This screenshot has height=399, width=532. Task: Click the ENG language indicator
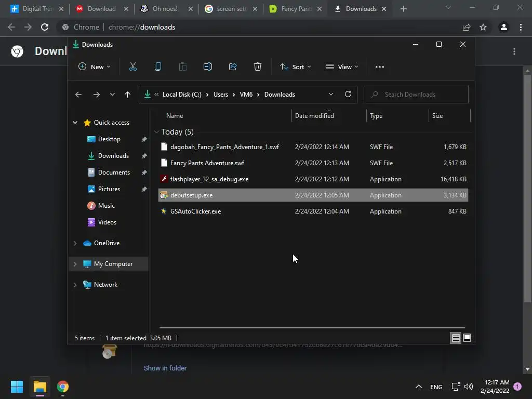pyautogui.click(x=436, y=387)
